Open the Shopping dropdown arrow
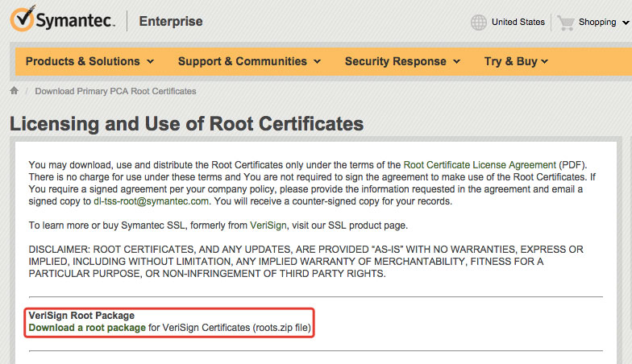This screenshot has width=632, height=364. click(626, 23)
